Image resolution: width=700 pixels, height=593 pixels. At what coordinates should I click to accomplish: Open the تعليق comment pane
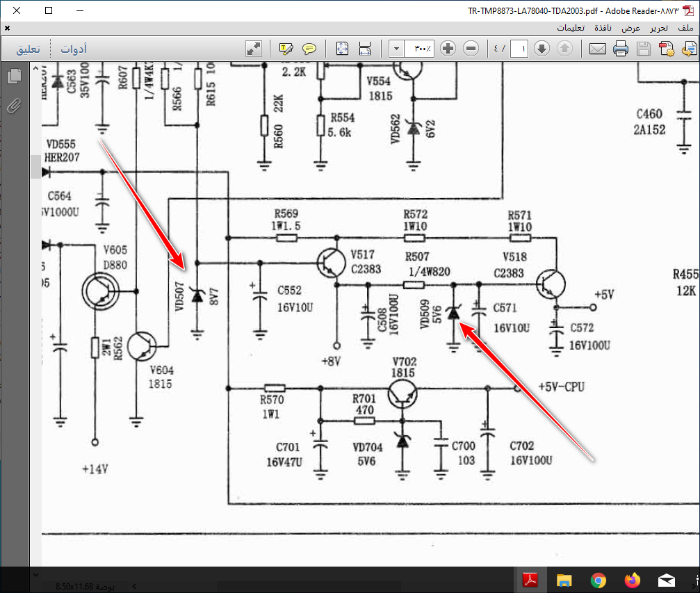tap(29, 49)
